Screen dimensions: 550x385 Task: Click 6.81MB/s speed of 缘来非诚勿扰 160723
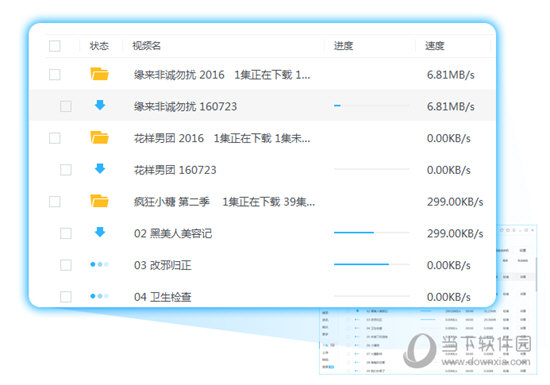point(451,107)
